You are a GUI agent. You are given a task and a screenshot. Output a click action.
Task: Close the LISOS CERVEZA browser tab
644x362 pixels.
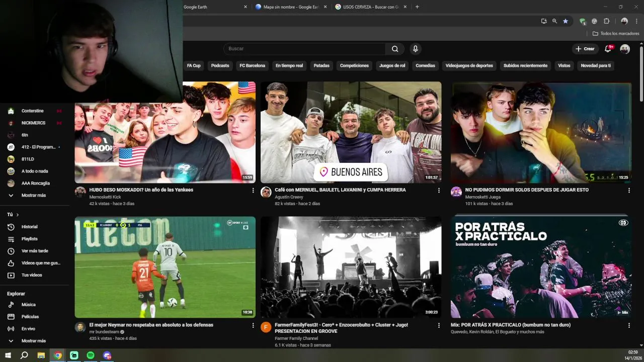pyautogui.click(x=406, y=7)
